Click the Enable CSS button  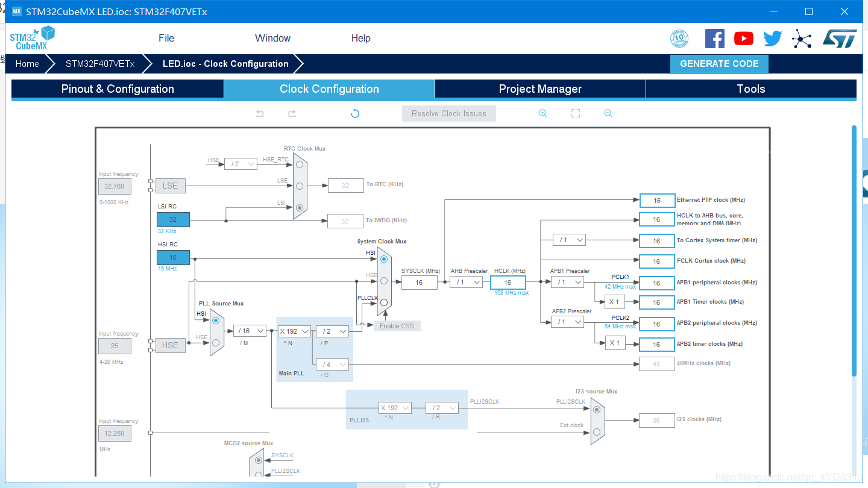(x=397, y=326)
